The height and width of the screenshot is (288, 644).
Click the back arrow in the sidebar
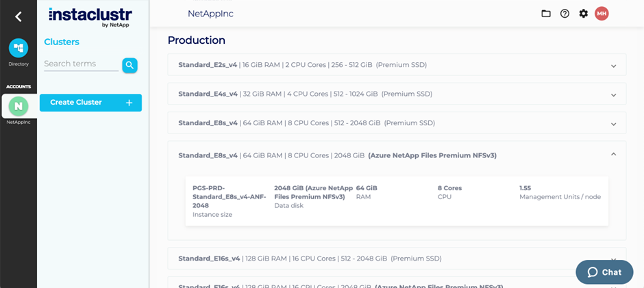[18, 17]
